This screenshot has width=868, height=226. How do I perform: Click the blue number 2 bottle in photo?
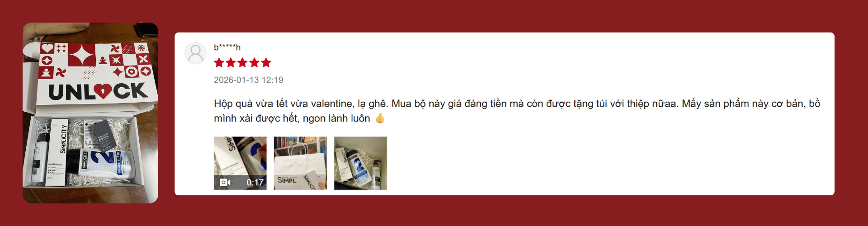pyautogui.click(x=102, y=164)
